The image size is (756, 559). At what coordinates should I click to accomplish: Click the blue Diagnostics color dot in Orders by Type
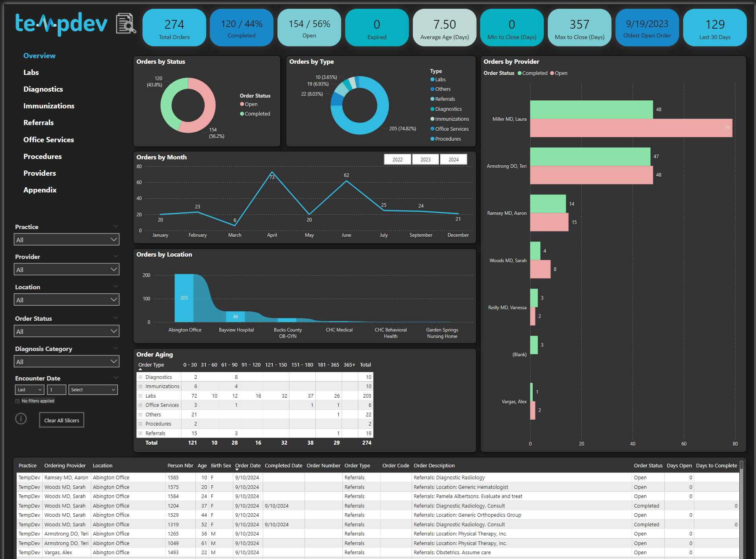(x=432, y=109)
